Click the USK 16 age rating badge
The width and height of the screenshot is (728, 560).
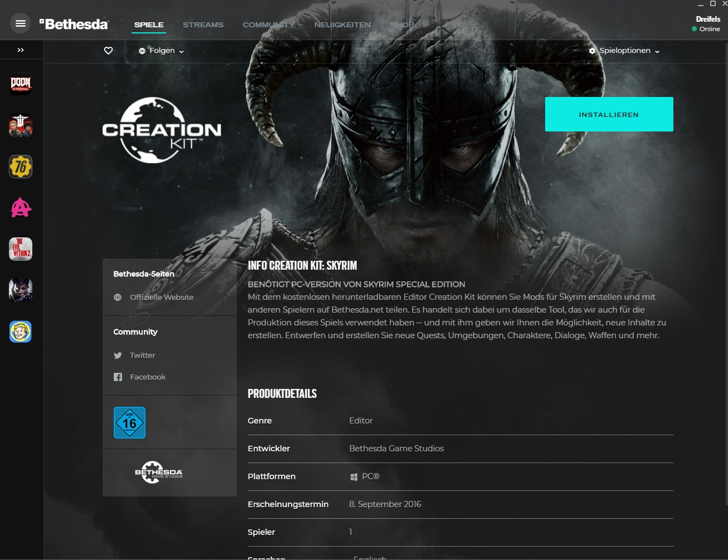tap(129, 422)
